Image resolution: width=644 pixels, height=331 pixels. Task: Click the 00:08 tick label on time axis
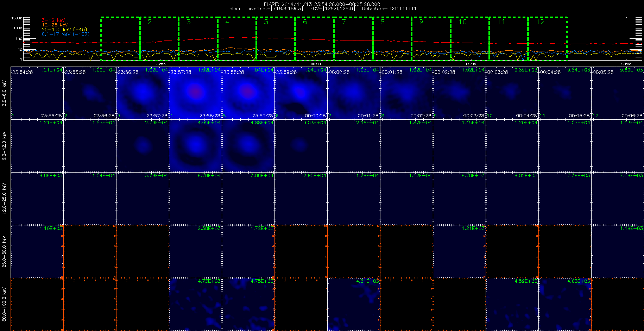626,64
